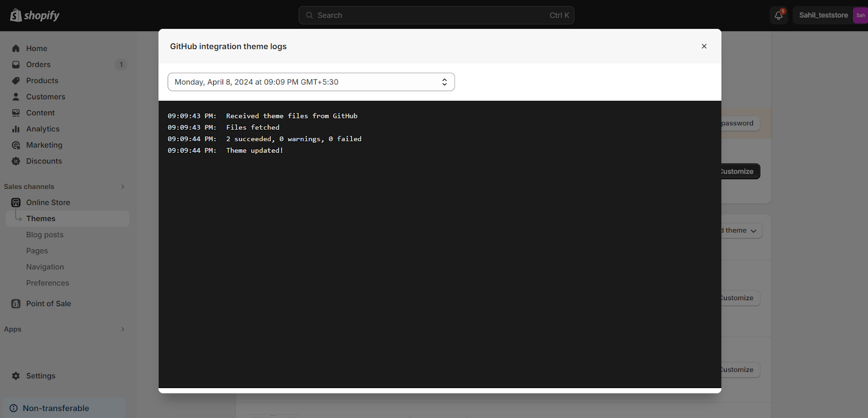Open Preferences under Online Store
The width and height of the screenshot is (868, 418).
coord(47,283)
